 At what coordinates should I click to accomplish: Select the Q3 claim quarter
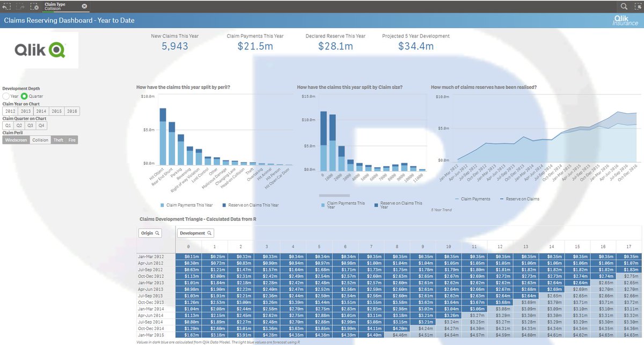click(x=31, y=126)
